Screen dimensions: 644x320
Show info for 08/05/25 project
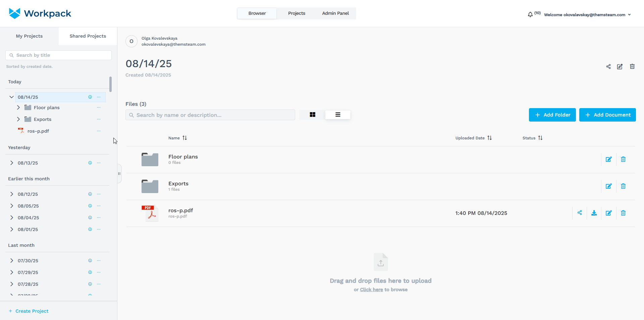(x=90, y=206)
